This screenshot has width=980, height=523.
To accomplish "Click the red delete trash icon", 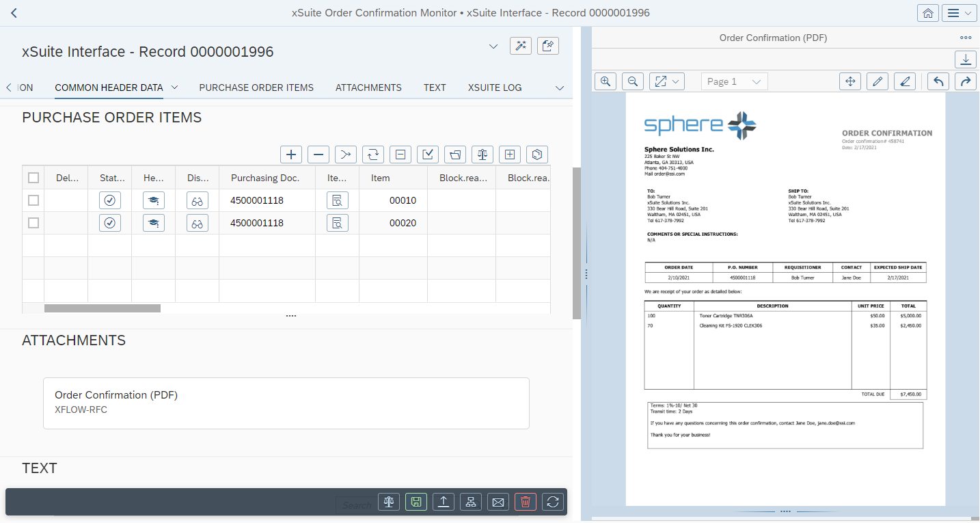I will (525, 502).
